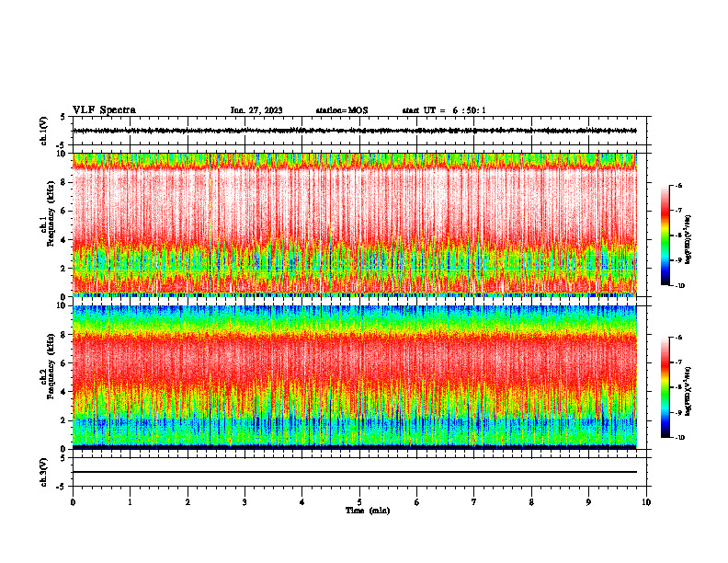Click the "4" kHz tick of ch.1 spectrogram
This screenshot has width=728, height=563.
pyautogui.click(x=63, y=240)
